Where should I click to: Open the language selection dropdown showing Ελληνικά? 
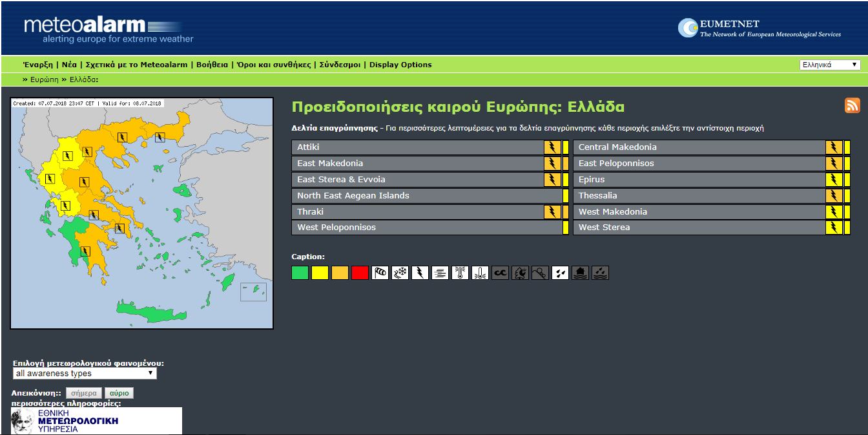point(831,65)
